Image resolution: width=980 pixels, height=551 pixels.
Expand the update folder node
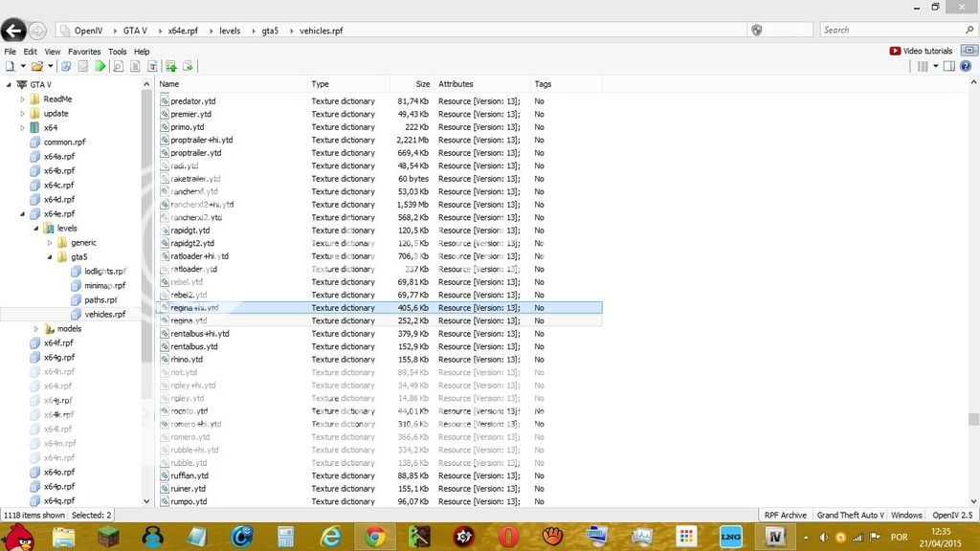[x=22, y=114]
